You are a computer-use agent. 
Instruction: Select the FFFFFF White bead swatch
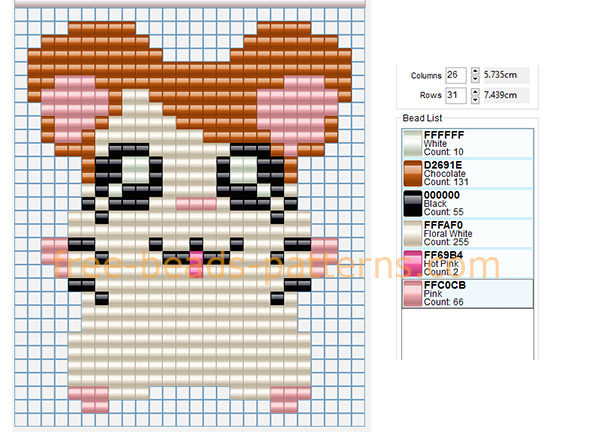click(412, 143)
